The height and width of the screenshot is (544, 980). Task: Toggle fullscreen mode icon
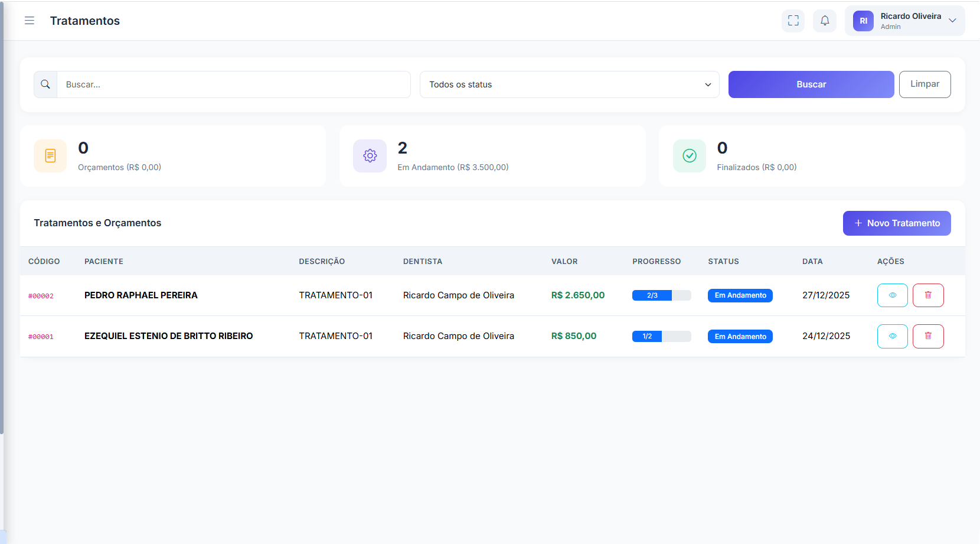[793, 21]
